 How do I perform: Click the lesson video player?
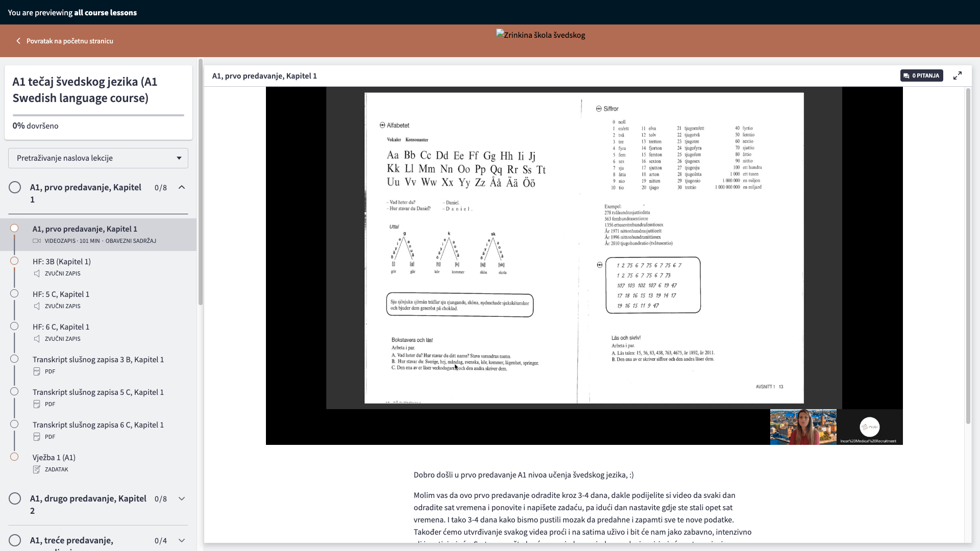[584, 266]
